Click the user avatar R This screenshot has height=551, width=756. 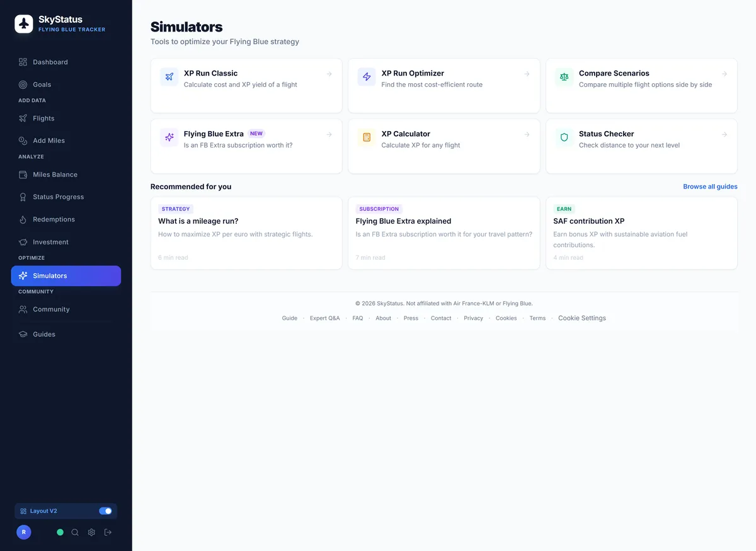(x=23, y=532)
